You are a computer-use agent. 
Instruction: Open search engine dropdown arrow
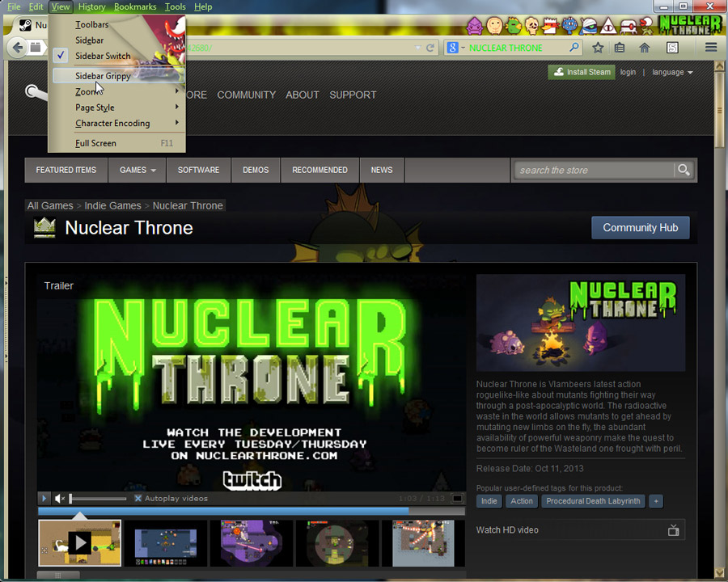pos(463,48)
